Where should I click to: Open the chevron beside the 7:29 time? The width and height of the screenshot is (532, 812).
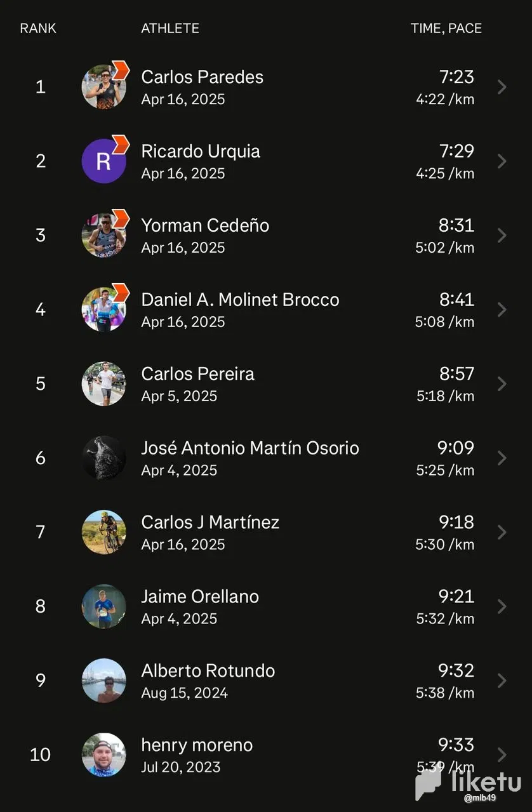(x=502, y=161)
